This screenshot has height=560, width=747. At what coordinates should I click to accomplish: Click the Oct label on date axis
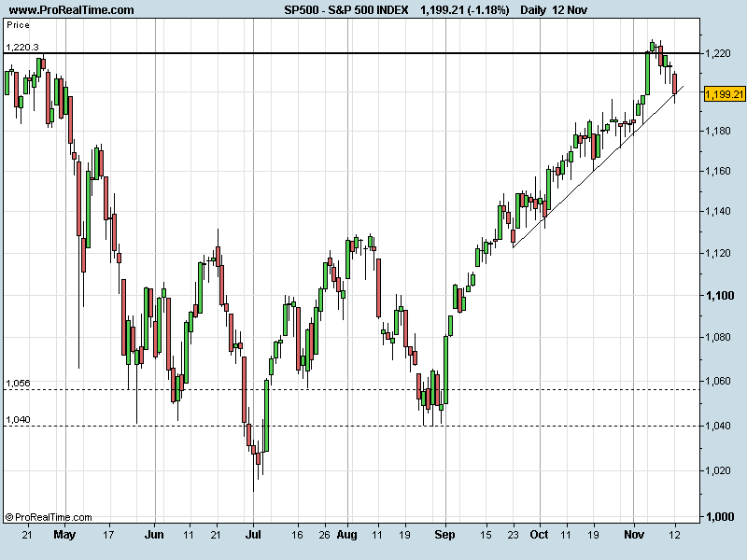point(539,534)
